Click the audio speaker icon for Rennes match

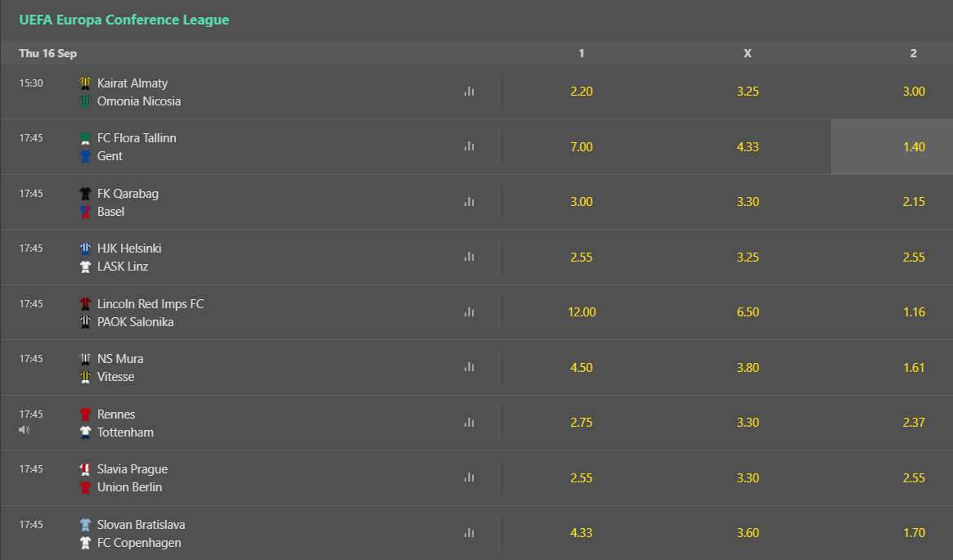(x=24, y=429)
